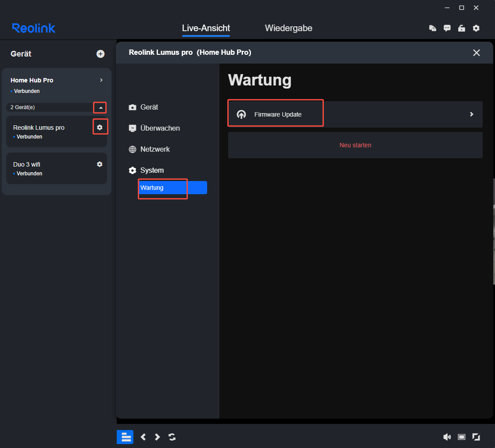This screenshot has width=495, height=448.
Task: Select the Home Hub Pro entry
Action: [57, 85]
